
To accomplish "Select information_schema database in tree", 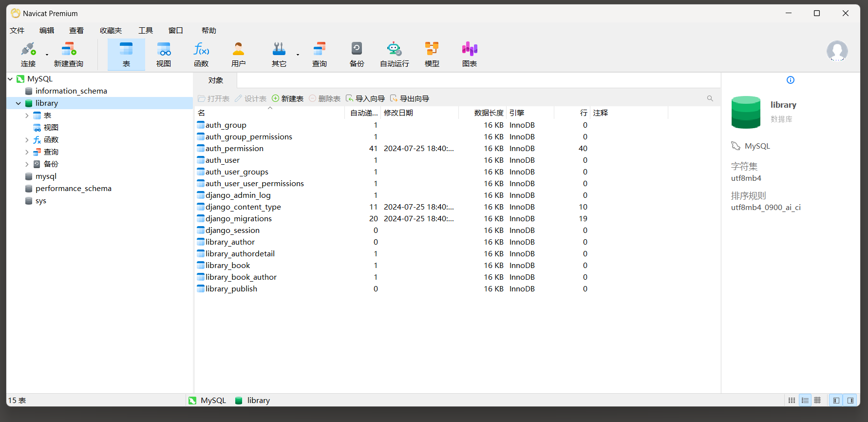I will pyautogui.click(x=71, y=91).
